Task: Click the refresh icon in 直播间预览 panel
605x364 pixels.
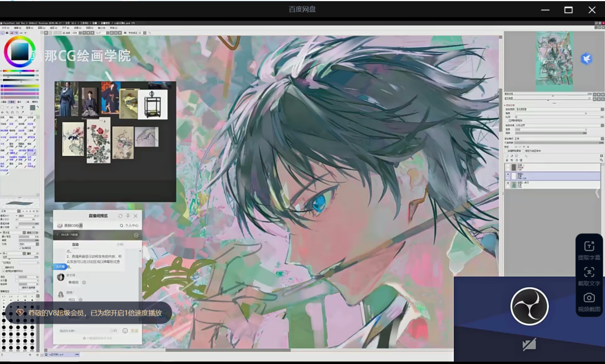Action: pos(121,216)
